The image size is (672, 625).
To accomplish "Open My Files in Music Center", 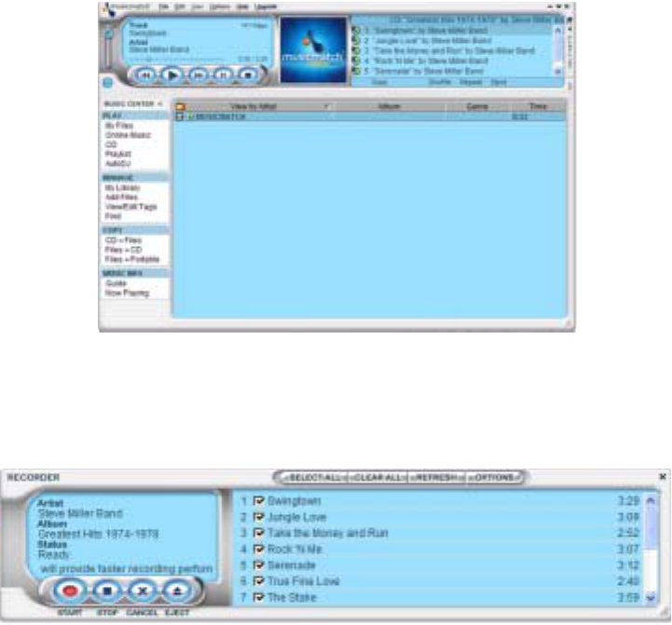I will (119, 126).
